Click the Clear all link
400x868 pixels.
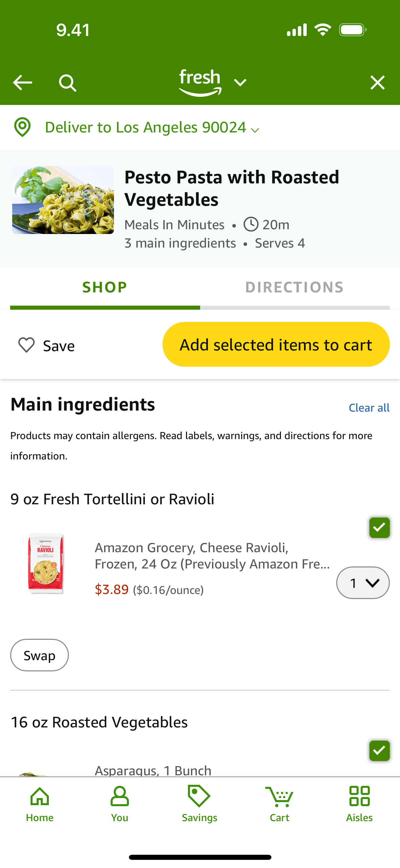[369, 408]
